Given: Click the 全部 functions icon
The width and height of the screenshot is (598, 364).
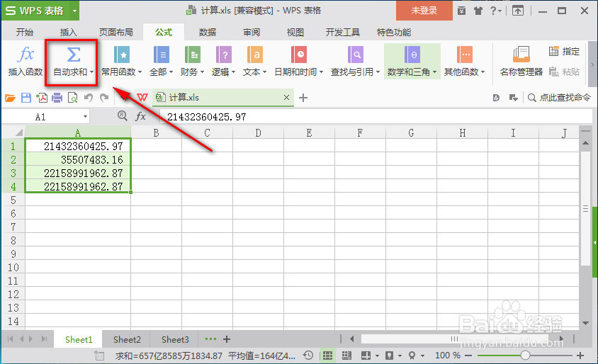Looking at the screenshot, I should (162, 55).
